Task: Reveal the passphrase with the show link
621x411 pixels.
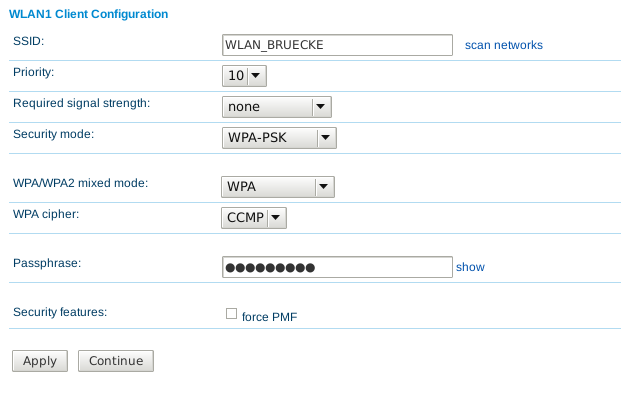Action: 470,267
